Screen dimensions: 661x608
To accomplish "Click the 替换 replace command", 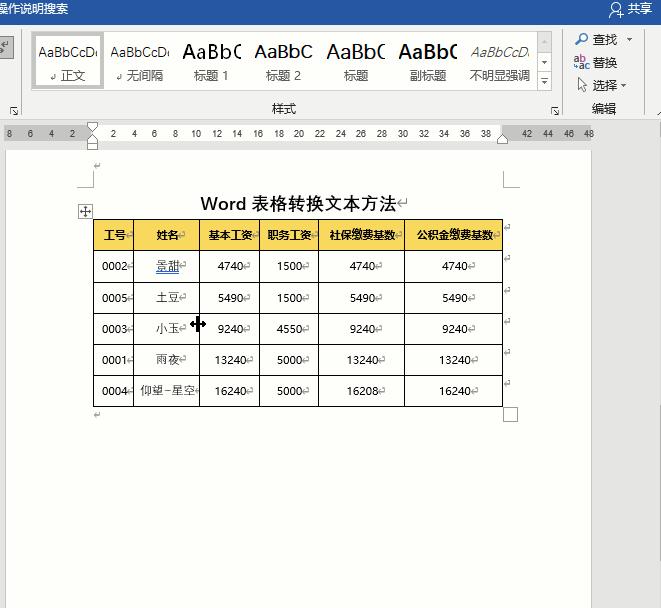I will (595, 62).
